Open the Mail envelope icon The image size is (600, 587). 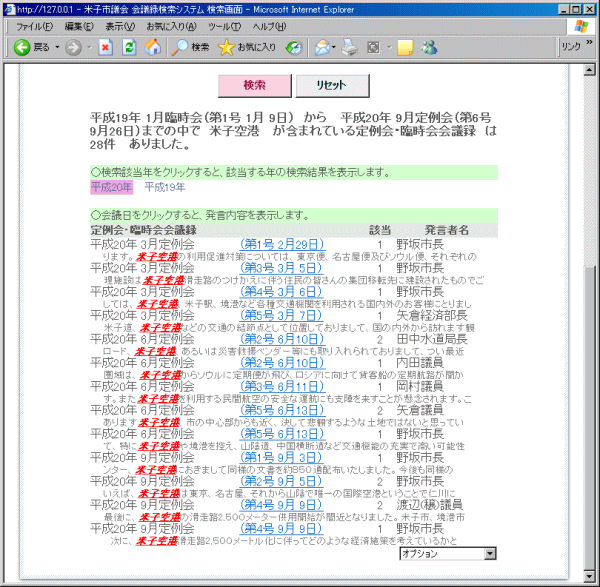[322, 47]
